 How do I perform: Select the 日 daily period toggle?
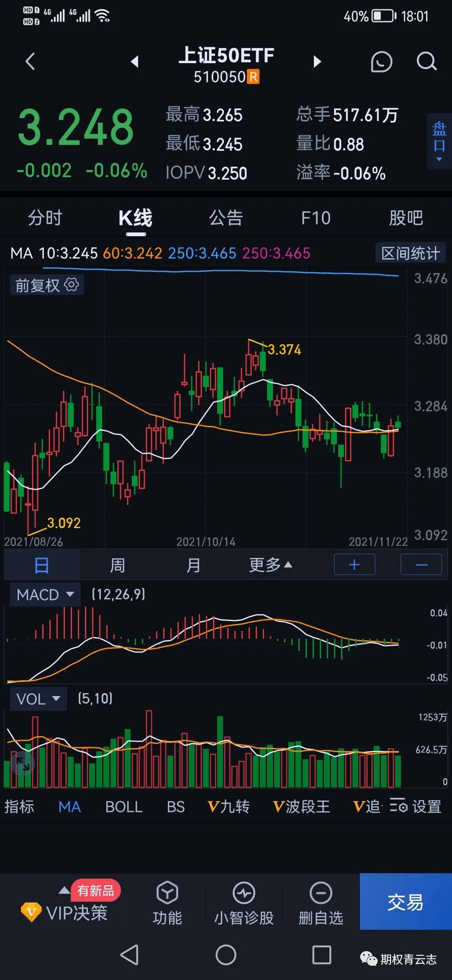coord(41,565)
